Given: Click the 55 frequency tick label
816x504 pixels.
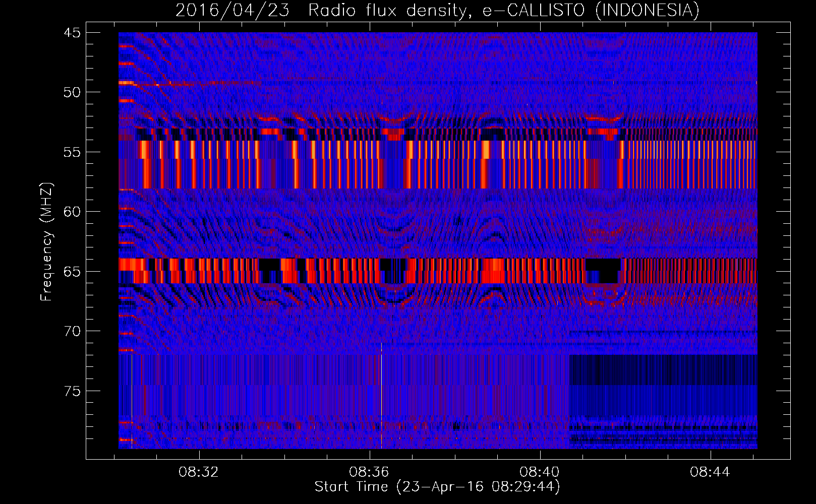Looking at the screenshot, I should click(x=72, y=152).
